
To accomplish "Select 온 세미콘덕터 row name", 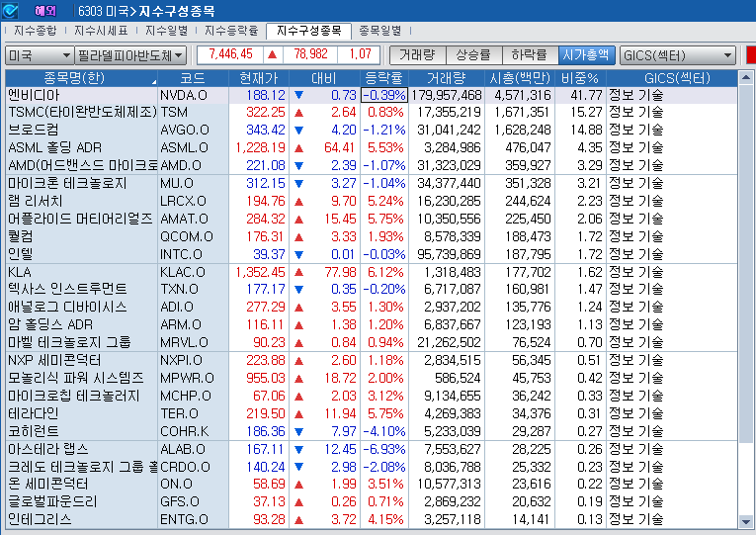I will 48,484.
